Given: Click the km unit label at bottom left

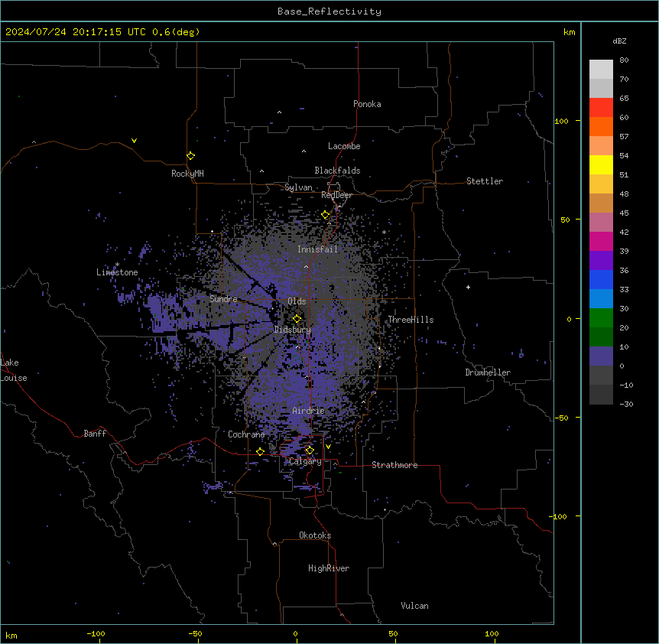Looking at the screenshot, I should (11, 635).
